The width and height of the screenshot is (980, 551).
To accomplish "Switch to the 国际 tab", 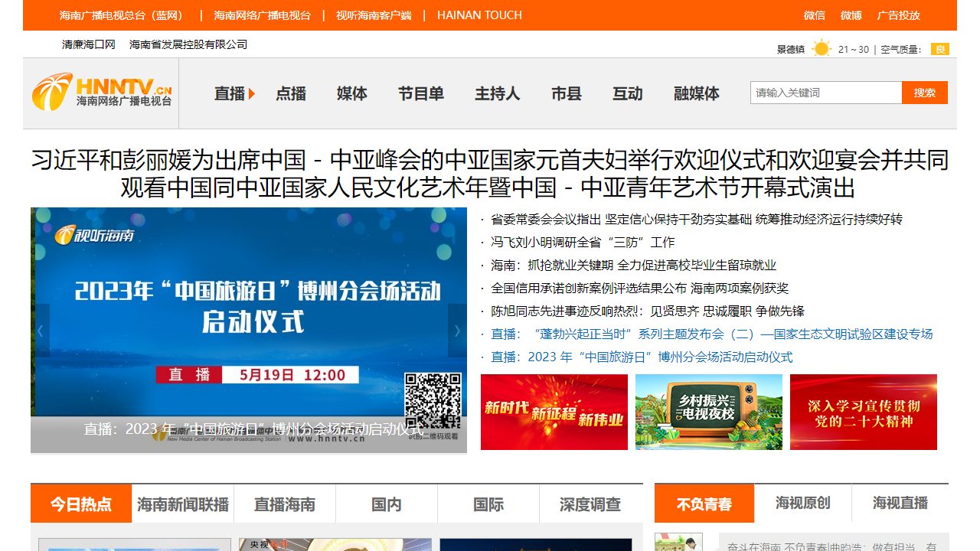I will pos(488,504).
